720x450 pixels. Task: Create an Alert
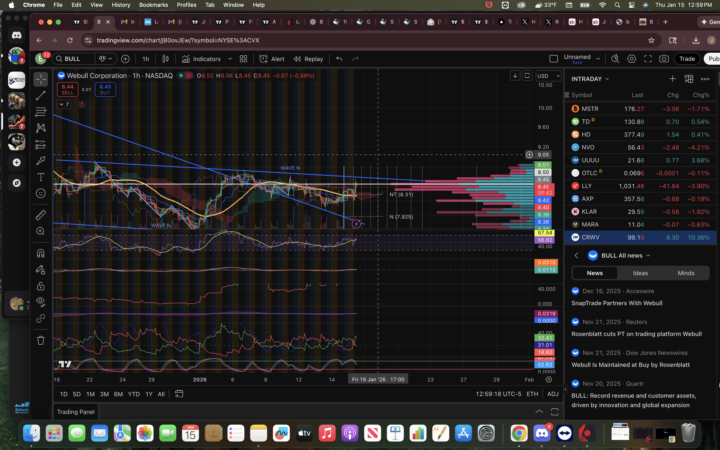(272, 59)
